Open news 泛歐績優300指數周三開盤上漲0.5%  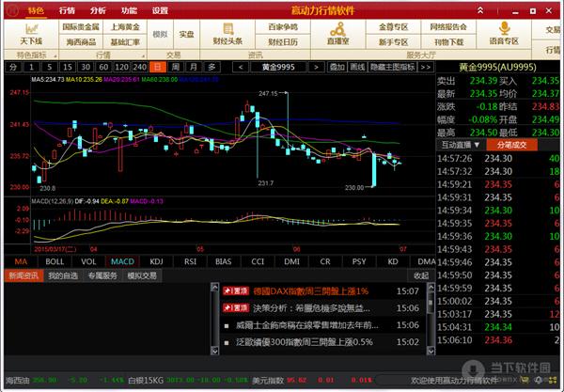tap(305, 342)
